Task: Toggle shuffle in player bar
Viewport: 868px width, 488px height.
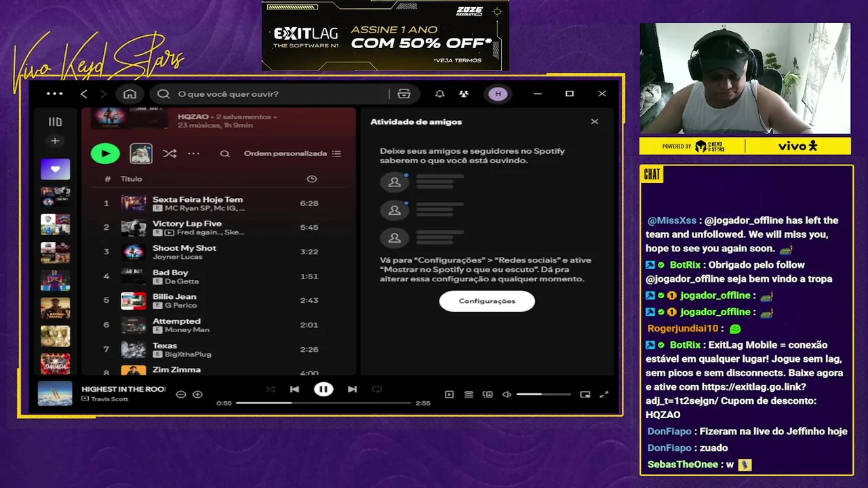Action: (271, 389)
